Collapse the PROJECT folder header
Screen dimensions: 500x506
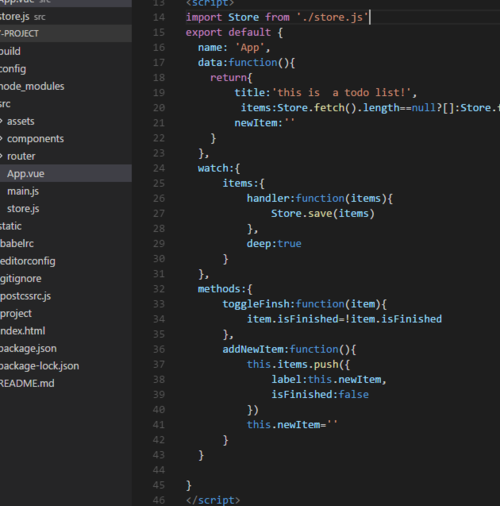66,34
